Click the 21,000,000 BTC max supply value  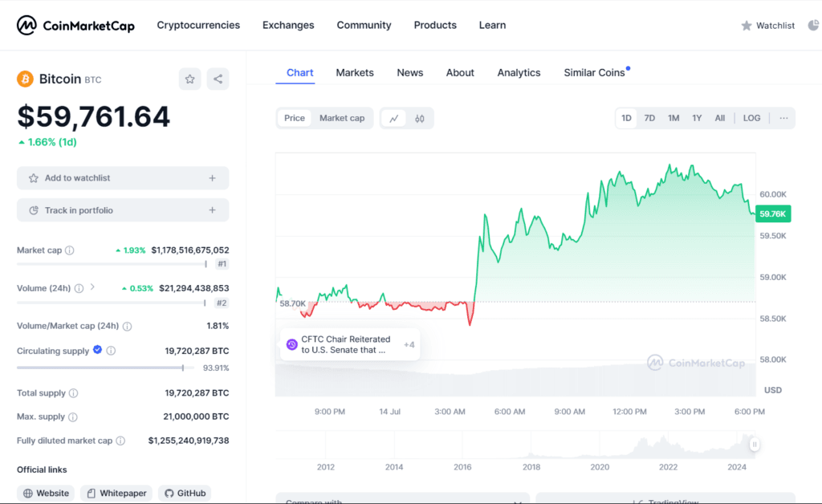click(x=196, y=417)
